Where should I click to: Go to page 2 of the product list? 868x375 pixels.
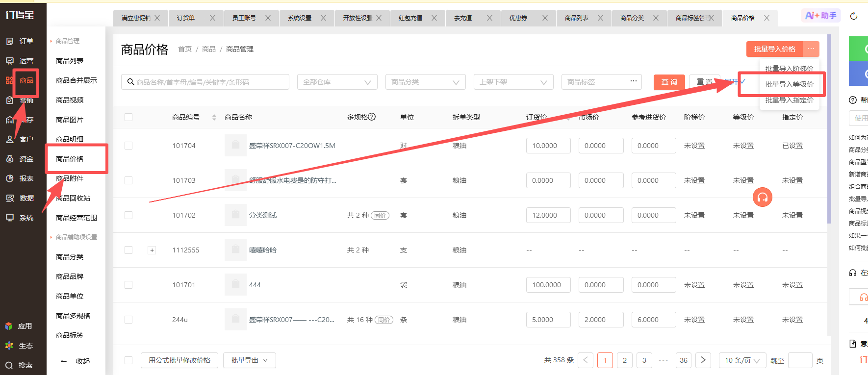[x=625, y=360]
